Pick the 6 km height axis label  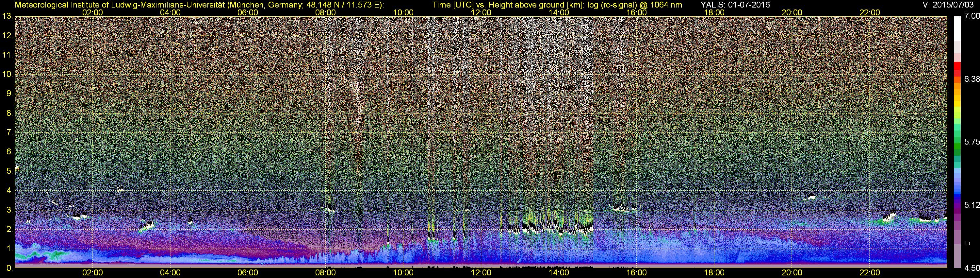point(9,152)
